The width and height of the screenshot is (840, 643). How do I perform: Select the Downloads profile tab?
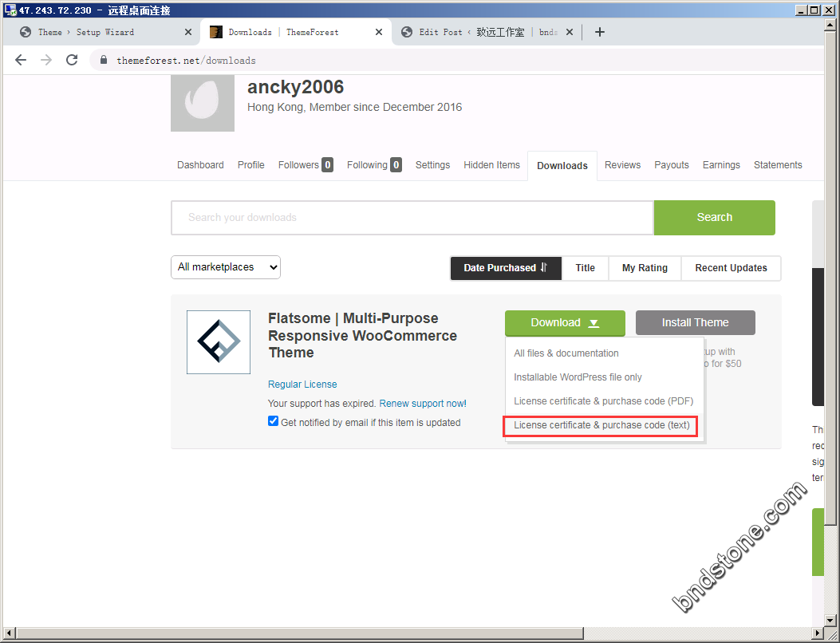[x=562, y=166]
